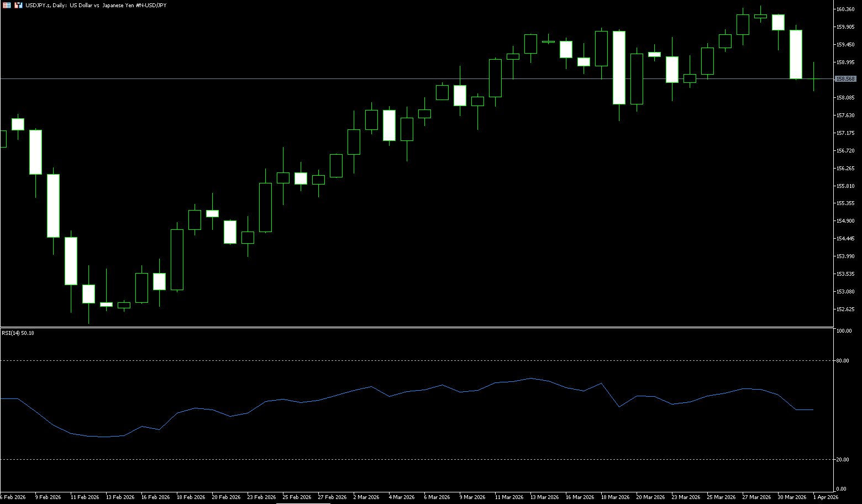The width and height of the screenshot is (862, 504).
Task: Click the 2 Mar 2026 date label
Action: point(366,497)
